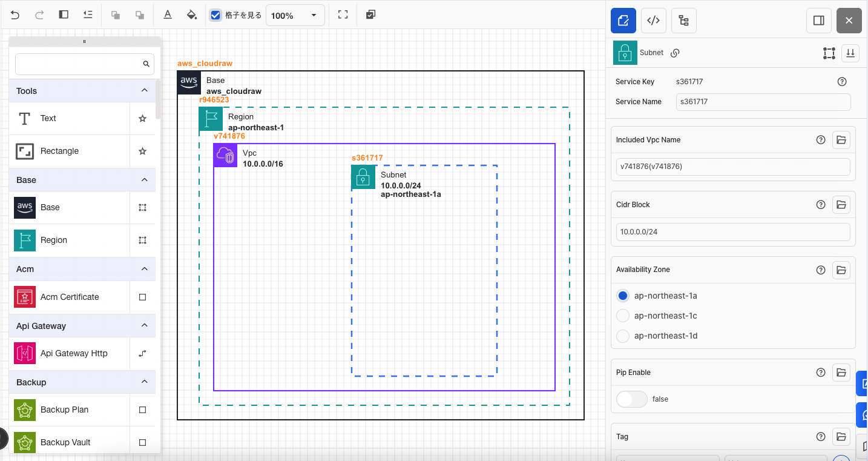Click the Subnet lock icon on canvas
Viewport: 868px width, 461px height.
tap(363, 177)
